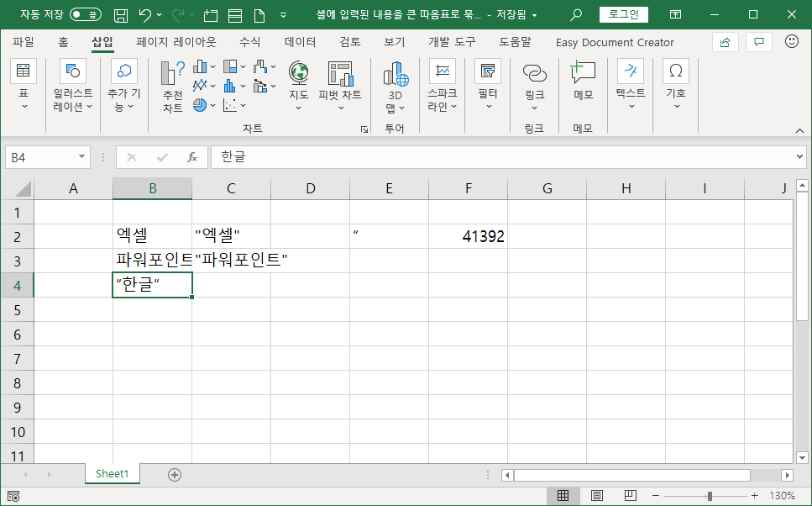The height and width of the screenshot is (506, 812).
Task: Click the Share icon button
Action: (x=725, y=42)
